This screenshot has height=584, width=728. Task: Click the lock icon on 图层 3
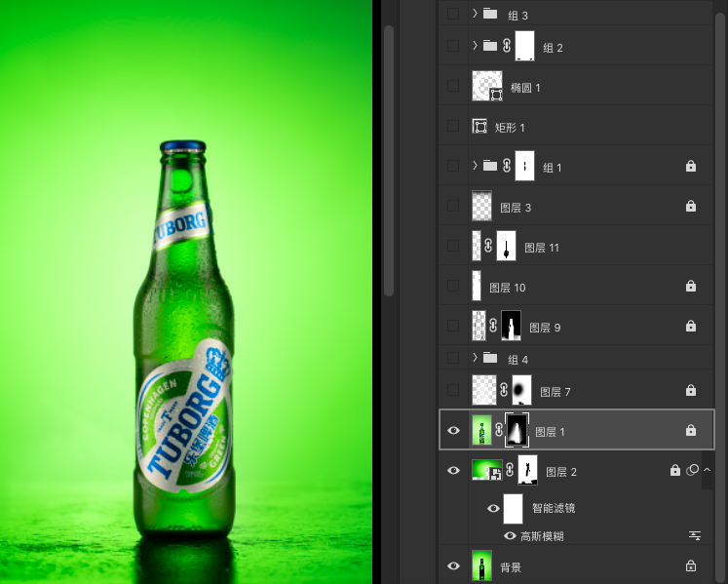coord(691,206)
